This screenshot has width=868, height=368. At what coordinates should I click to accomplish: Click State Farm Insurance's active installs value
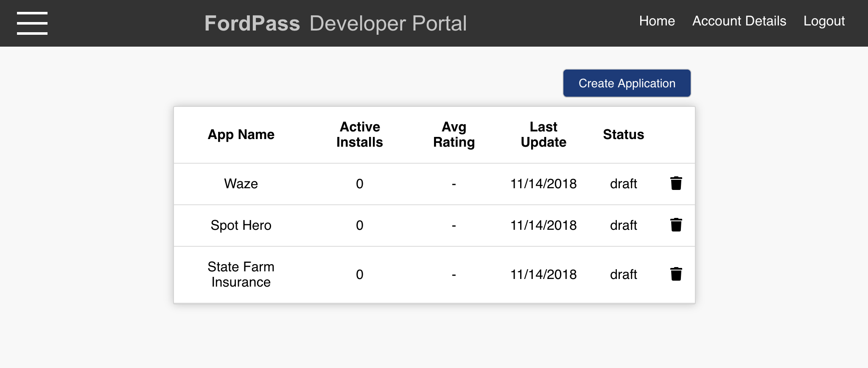click(360, 274)
